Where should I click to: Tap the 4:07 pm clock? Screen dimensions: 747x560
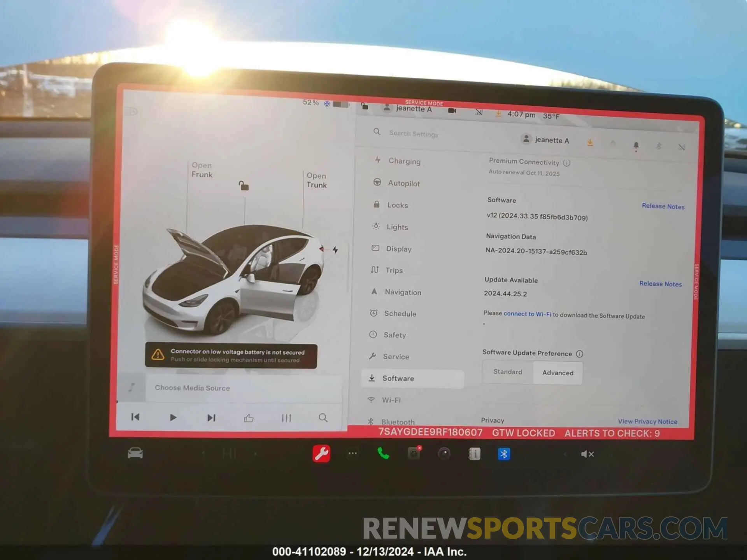pos(521,114)
